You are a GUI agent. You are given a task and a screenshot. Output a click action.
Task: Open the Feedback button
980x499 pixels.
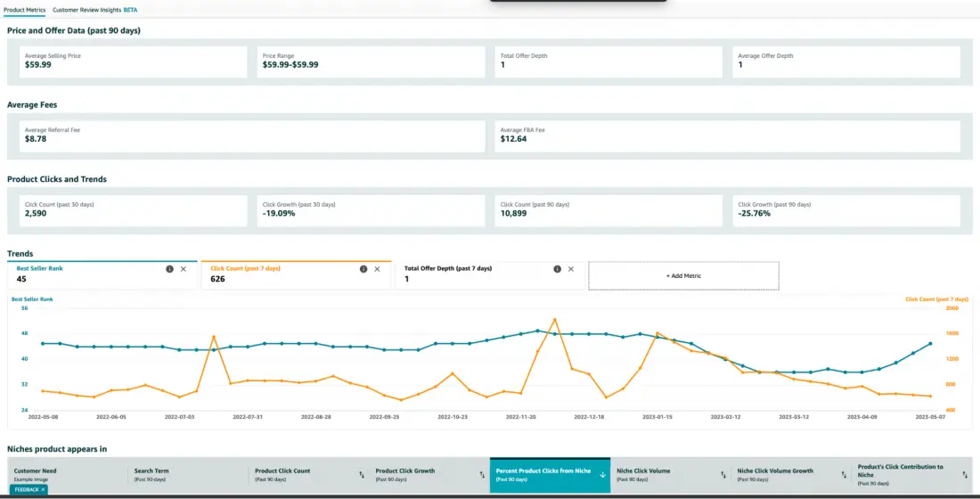point(28,489)
